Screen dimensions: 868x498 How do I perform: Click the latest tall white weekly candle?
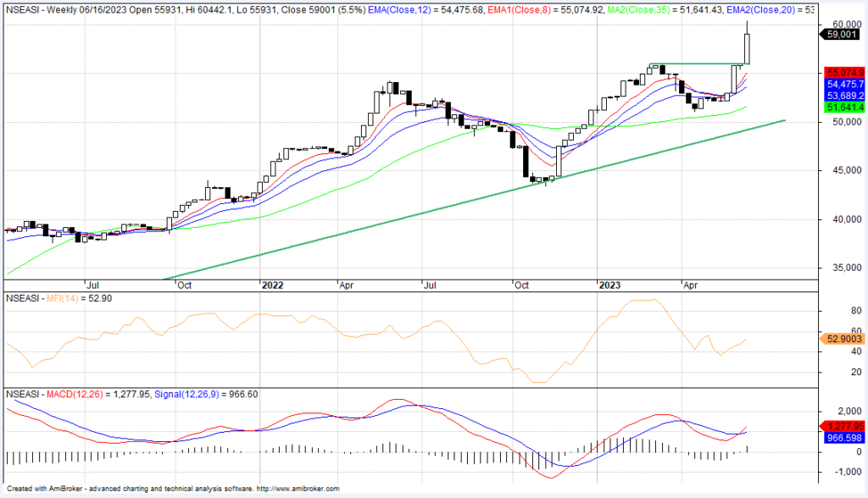pyautogui.click(x=747, y=47)
